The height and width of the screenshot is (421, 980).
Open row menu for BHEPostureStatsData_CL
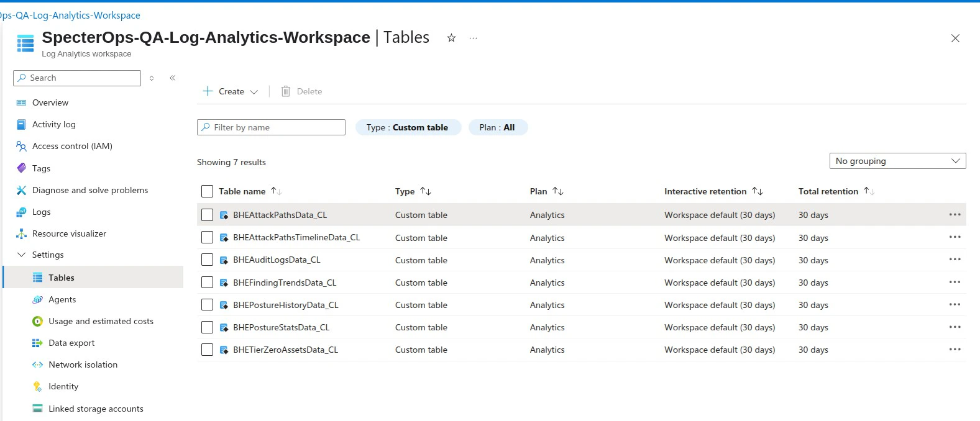pos(955,327)
